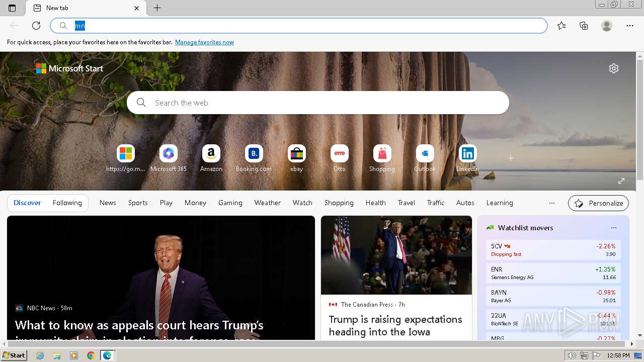Open page settings gear icon
Viewport: 644px width, 362px height.
click(614, 68)
